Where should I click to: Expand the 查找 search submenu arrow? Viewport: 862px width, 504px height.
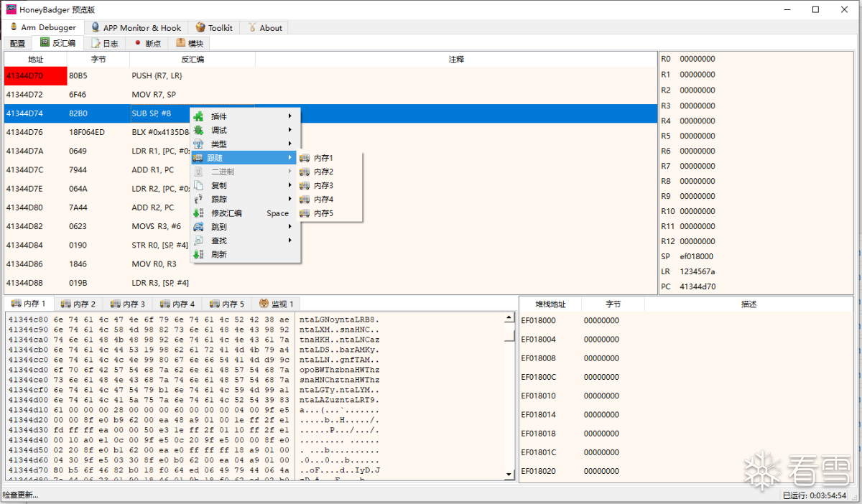pyautogui.click(x=290, y=241)
